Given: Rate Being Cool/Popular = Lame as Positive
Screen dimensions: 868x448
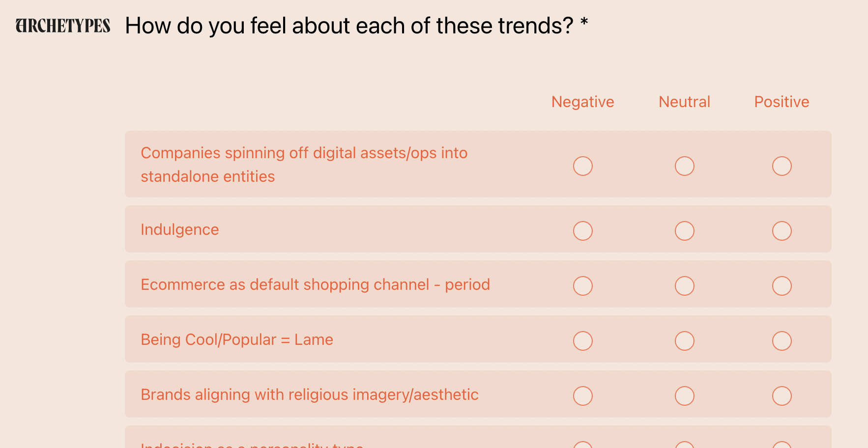Looking at the screenshot, I should point(782,341).
